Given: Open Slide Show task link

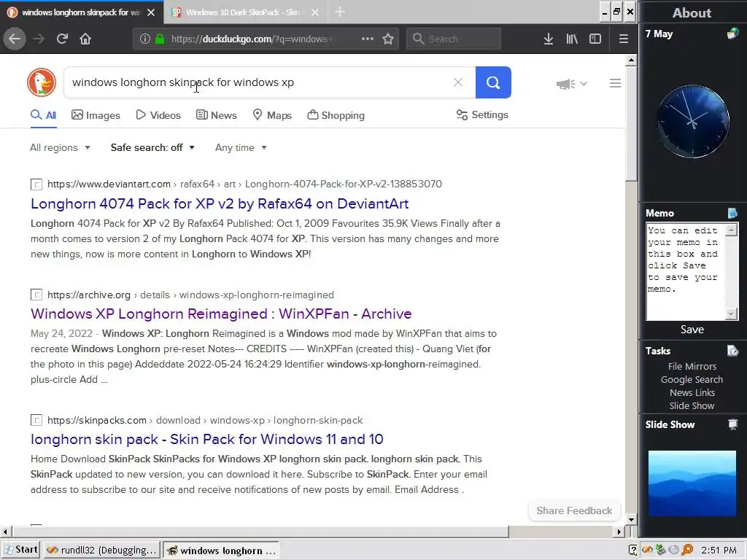Looking at the screenshot, I should coord(692,405).
